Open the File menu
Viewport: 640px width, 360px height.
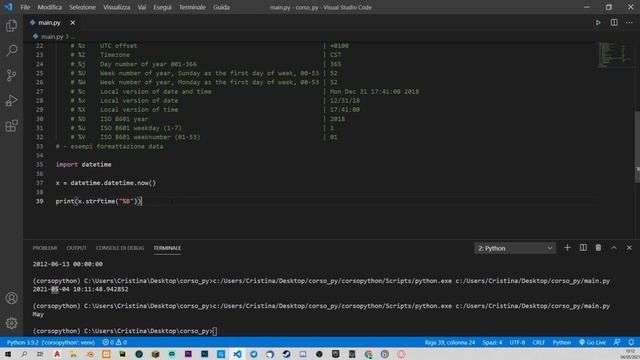[x=25, y=7]
